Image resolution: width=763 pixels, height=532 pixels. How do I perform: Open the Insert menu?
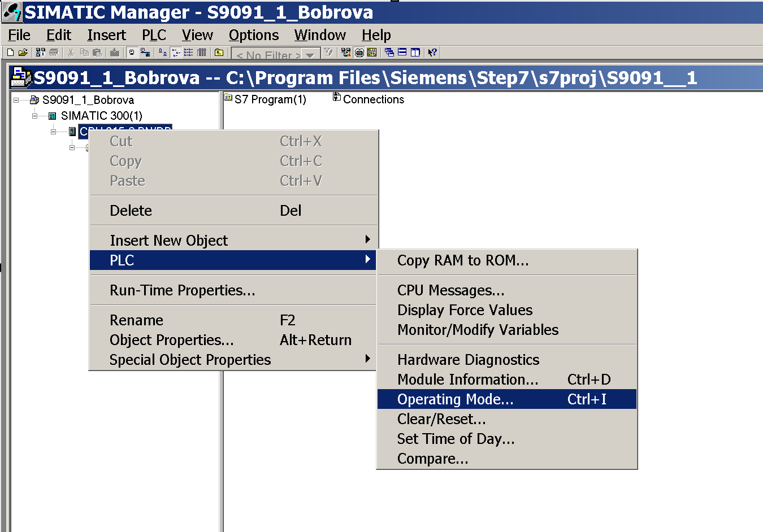106,35
